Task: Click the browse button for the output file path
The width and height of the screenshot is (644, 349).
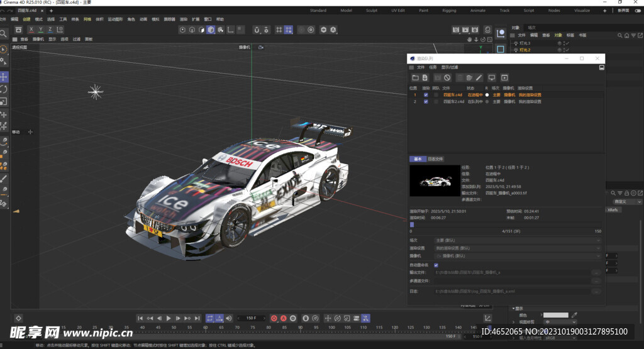Action: point(596,273)
